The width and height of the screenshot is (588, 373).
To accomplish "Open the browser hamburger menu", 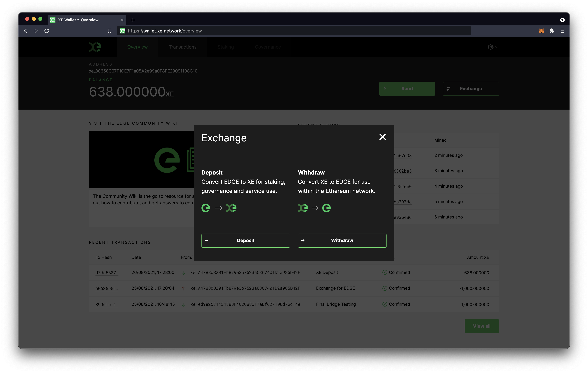I will coord(562,31).
